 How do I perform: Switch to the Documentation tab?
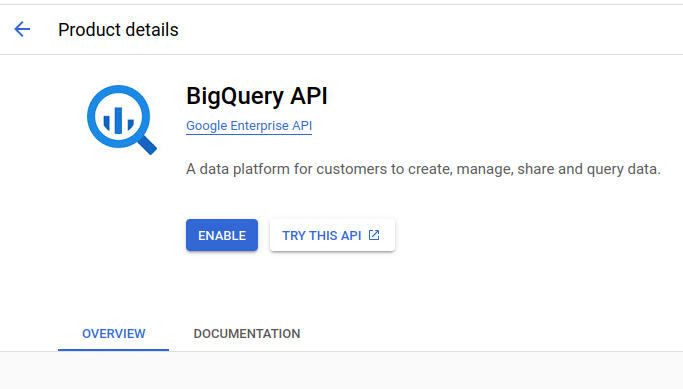247,334
